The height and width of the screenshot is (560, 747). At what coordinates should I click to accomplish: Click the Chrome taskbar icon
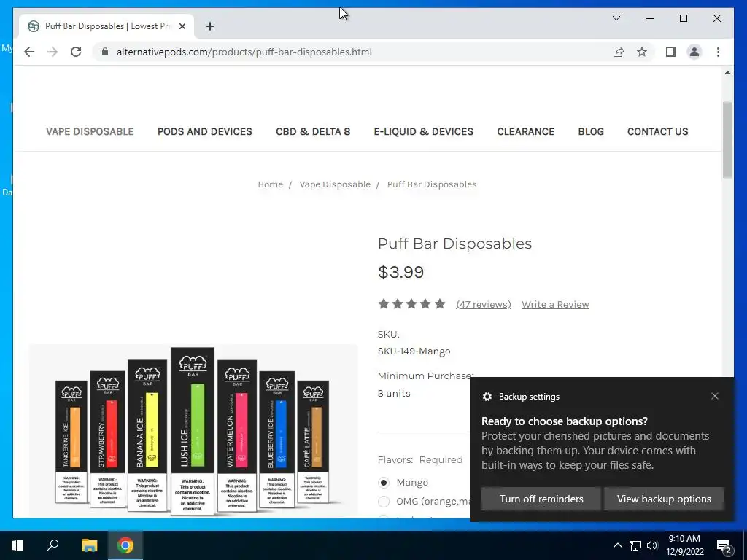125,545
